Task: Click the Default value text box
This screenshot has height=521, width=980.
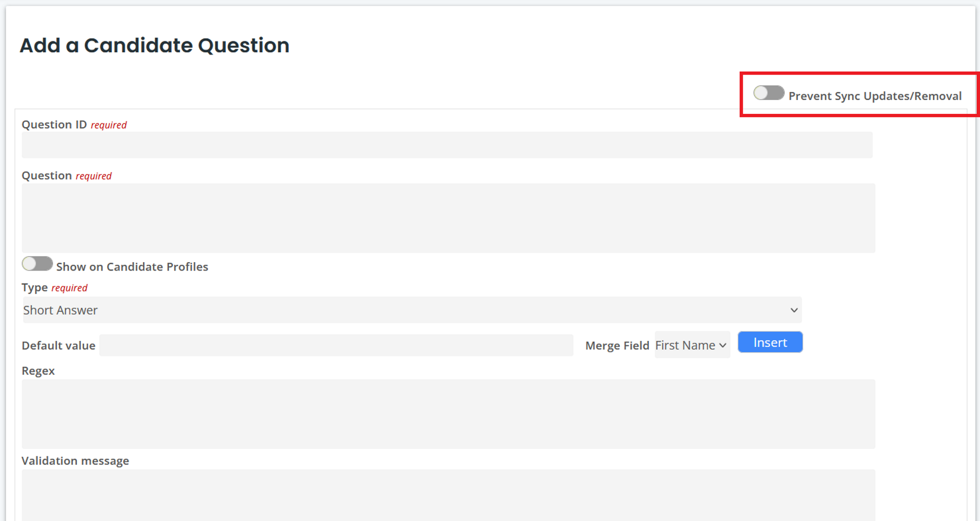Action: [x=336, y=345]
